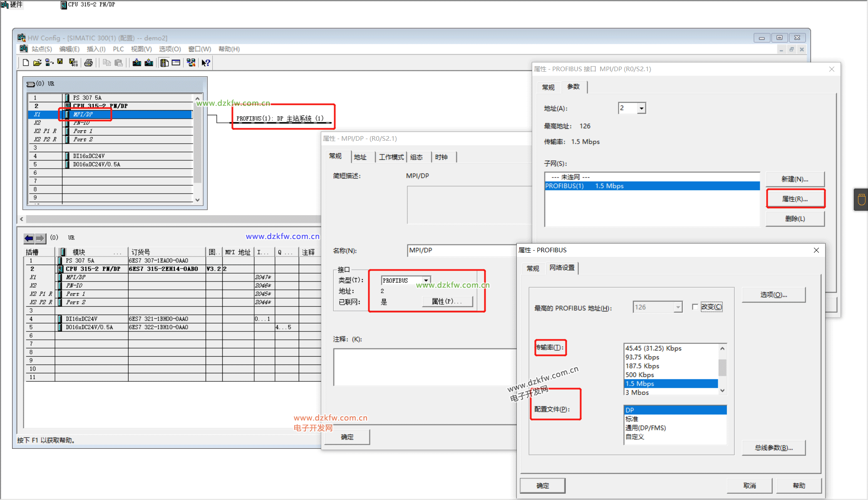Open the 地址(A) address dropdown
This screenshot has width=868, height=500.
tap(641, 108)
